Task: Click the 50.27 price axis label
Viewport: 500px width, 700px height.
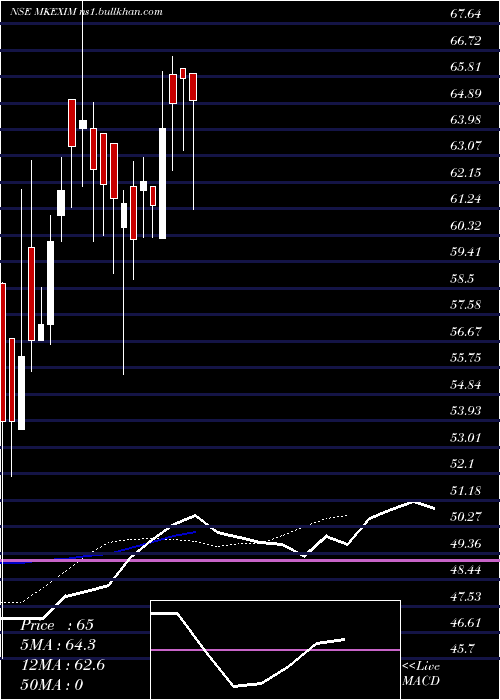Action: (466, 517)
